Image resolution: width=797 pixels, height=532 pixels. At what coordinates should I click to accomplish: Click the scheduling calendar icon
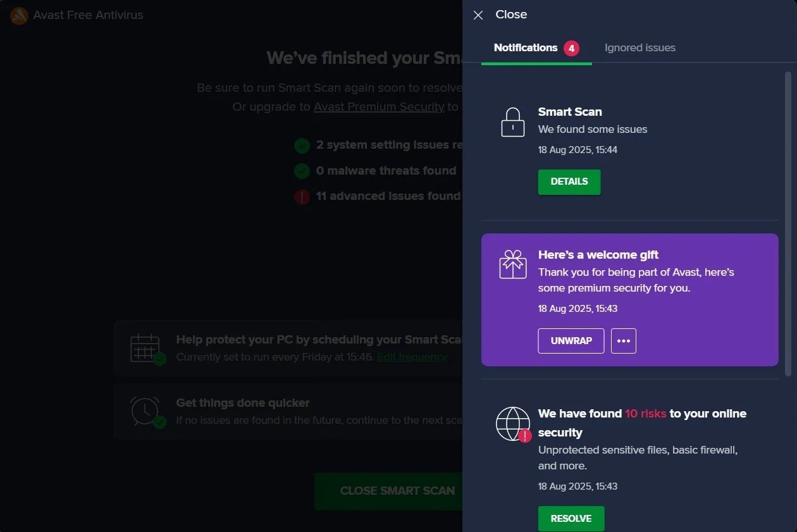[146, 347]
